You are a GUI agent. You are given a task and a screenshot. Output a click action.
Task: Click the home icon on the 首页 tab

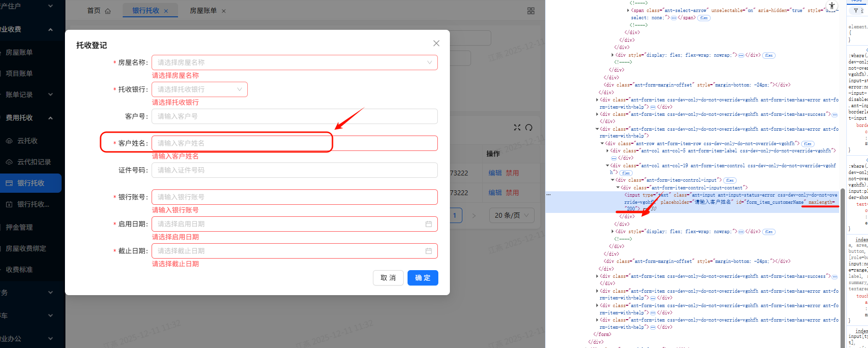pos(108,11)
